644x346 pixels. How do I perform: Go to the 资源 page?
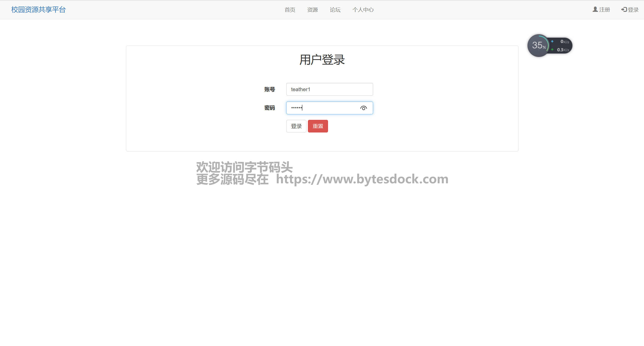tap(312, 10)
